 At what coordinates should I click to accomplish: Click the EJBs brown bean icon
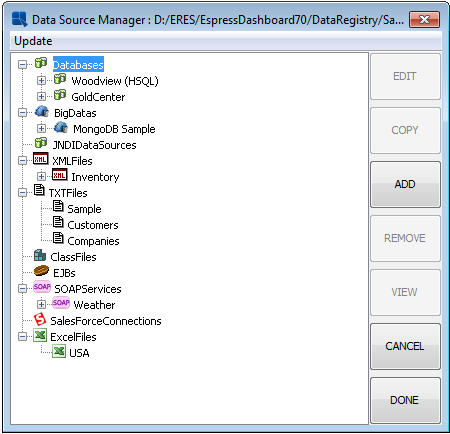point(41,271)
